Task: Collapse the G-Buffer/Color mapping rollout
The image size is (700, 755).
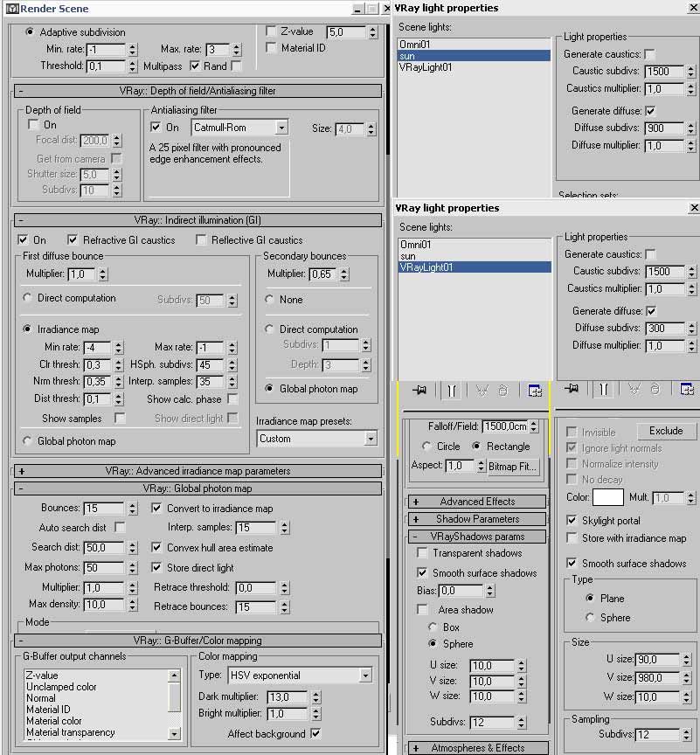Action: (x=198, y=641)
